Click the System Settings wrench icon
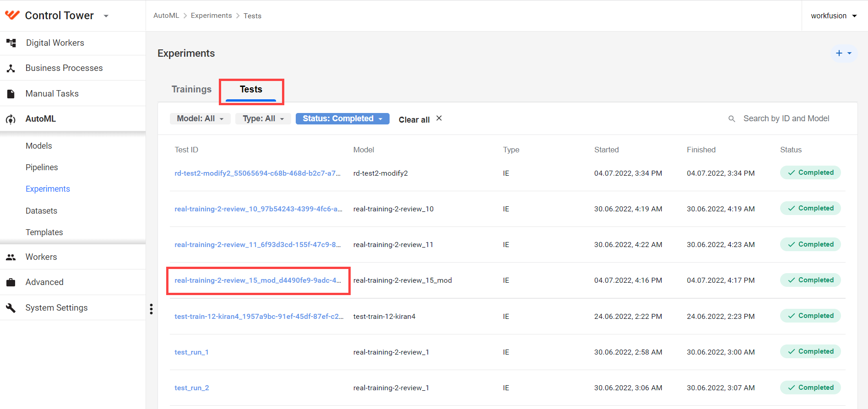The image size is (868, 409). 11,308
